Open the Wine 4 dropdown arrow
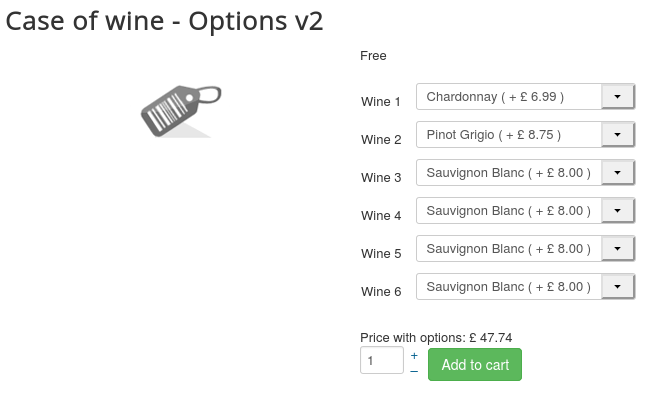The height and width of the screenshot is (399, 645). pyautogui.click(x=617, y=211)
